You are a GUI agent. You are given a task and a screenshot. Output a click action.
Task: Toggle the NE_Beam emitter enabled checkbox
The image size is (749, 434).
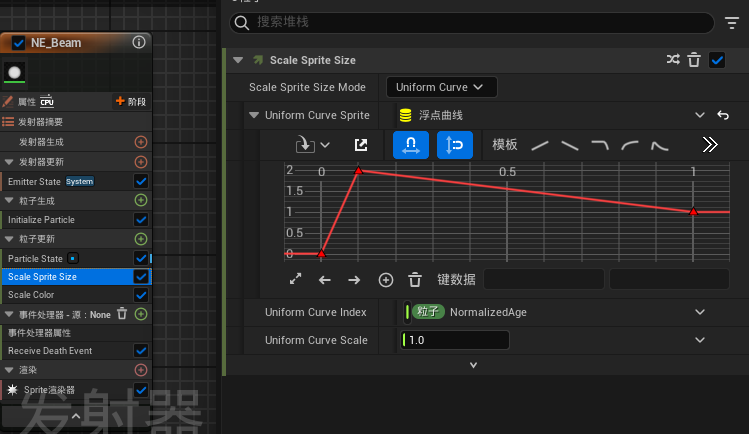(x=18, y=43)
